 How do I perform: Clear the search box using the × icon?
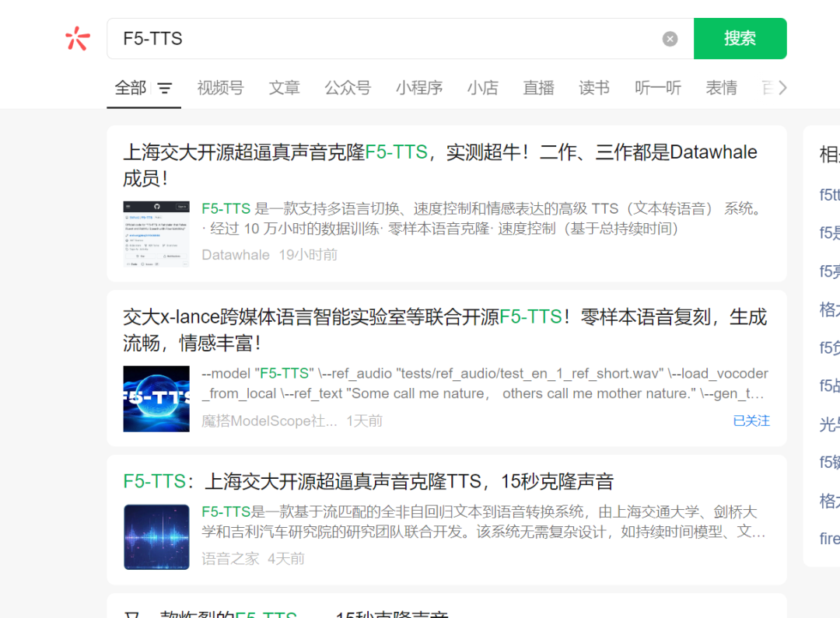[x=670, y=38]
